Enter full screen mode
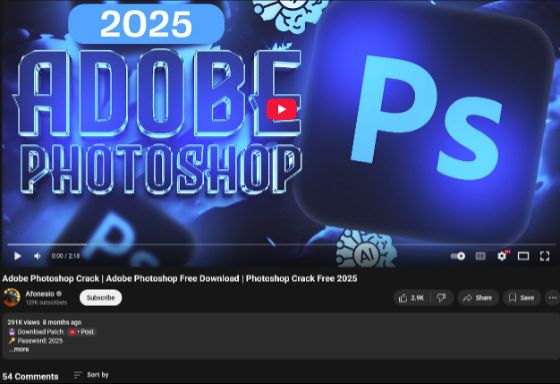Image resolution: width=560 pixels, height=384 pixels. pos(544,256)
